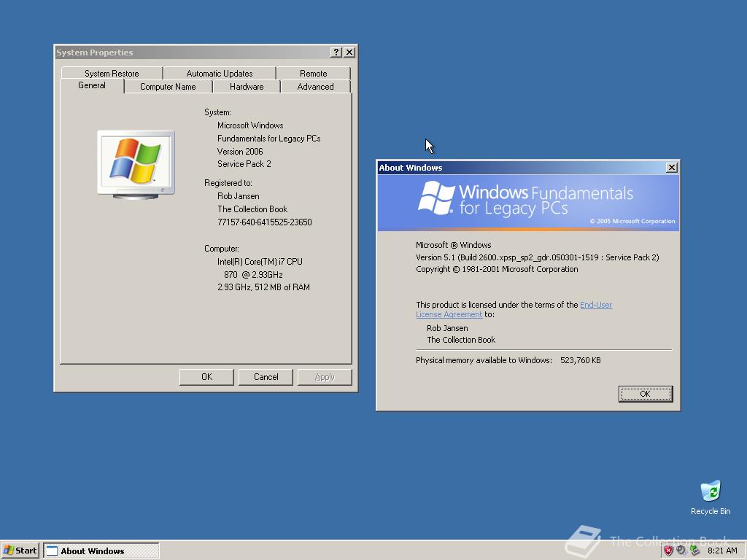Switch to the System Restore tab
747x560 pixels.
[112, 74]
